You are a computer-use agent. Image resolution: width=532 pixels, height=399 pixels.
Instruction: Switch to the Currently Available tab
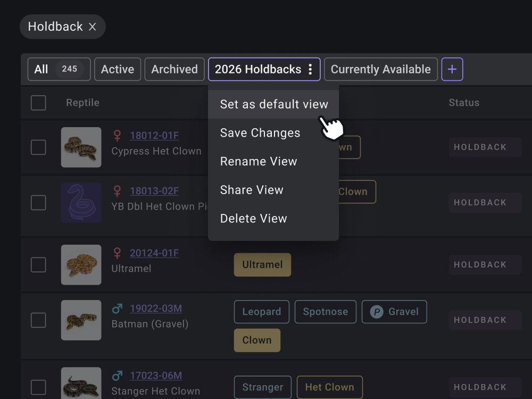point(380,69)
